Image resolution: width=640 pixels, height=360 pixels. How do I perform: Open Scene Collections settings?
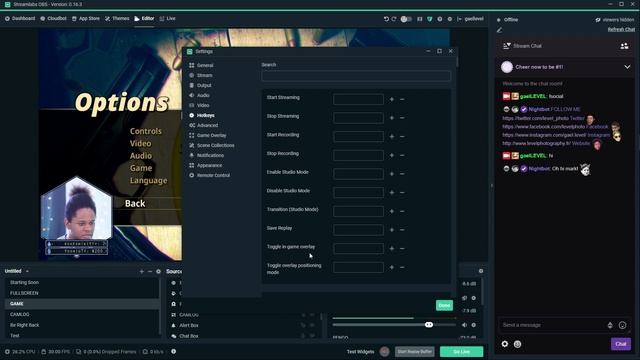[x=211, y=145]
